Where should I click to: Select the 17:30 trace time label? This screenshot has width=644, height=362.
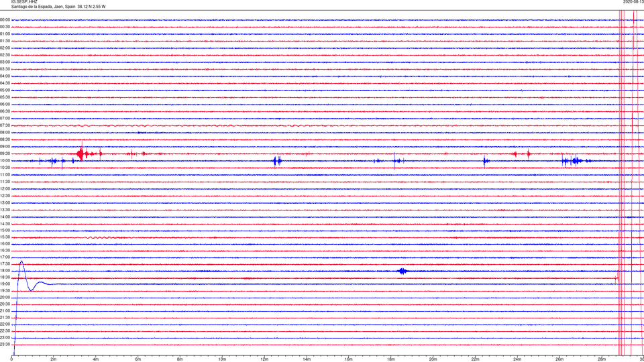tap(5, 264)
